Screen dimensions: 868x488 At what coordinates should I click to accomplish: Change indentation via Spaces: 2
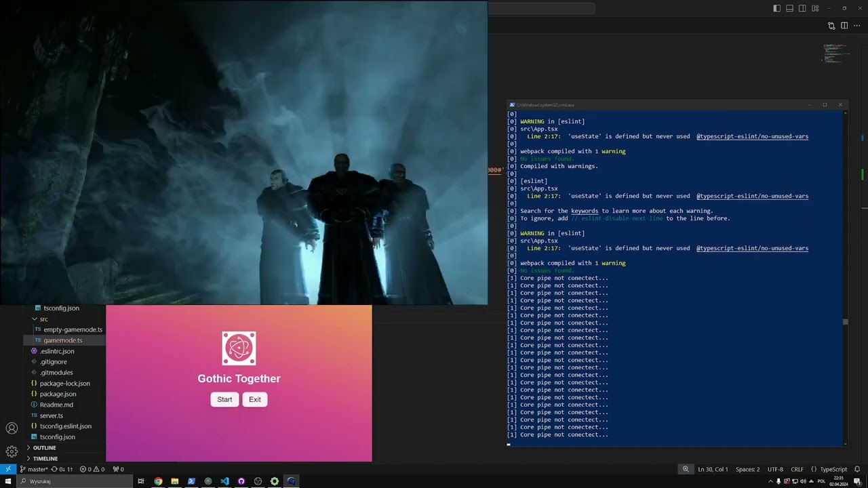pos(747,469)
